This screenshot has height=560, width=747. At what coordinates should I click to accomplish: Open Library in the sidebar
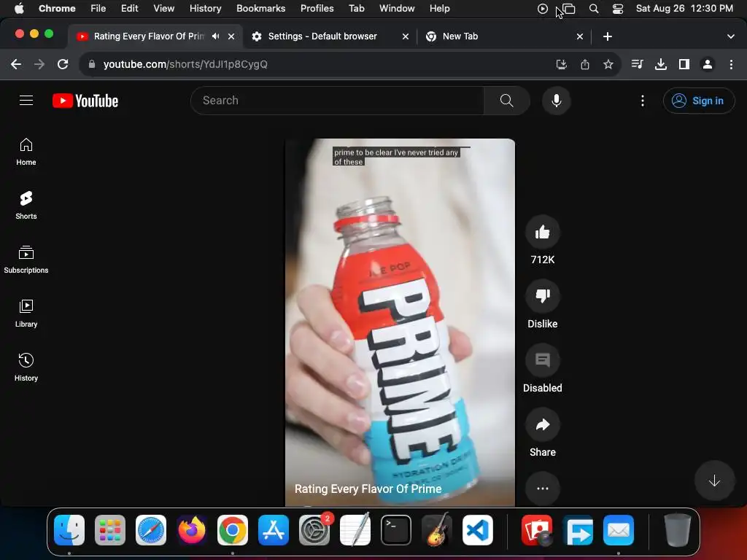(26, 314)
